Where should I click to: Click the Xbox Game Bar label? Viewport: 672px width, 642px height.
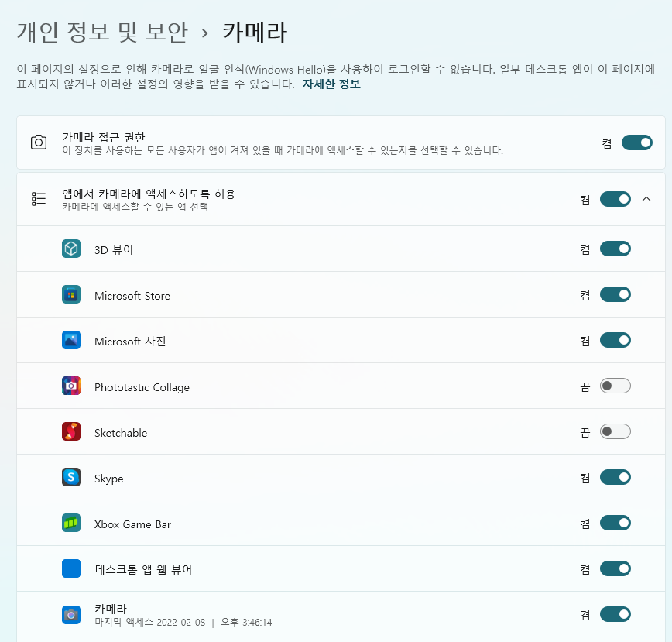coord(132,524)
